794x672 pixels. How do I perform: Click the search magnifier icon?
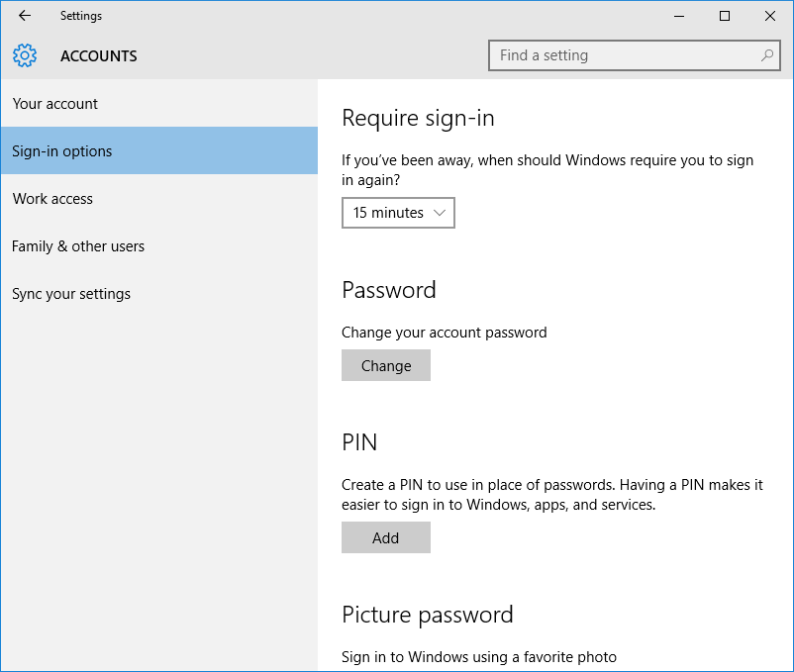pos(767,55)
